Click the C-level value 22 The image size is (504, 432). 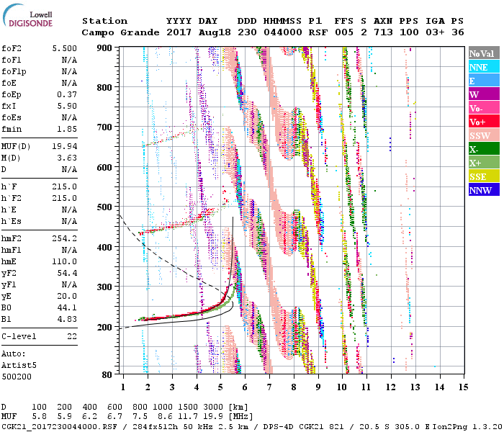tap(71, 336)
